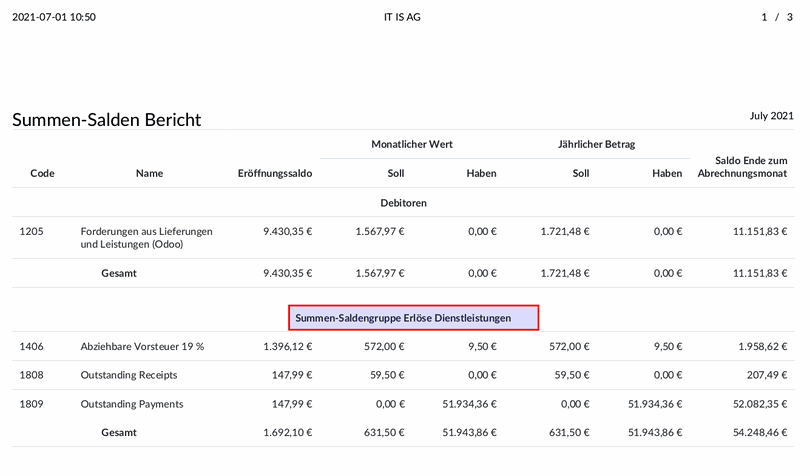Select the Debitoren section heading
810x476 pixels.
pyautogui.click(x=403, y=203)
